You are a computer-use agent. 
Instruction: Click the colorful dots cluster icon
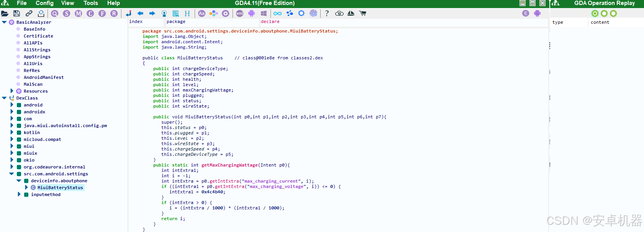tap(214, 13)
